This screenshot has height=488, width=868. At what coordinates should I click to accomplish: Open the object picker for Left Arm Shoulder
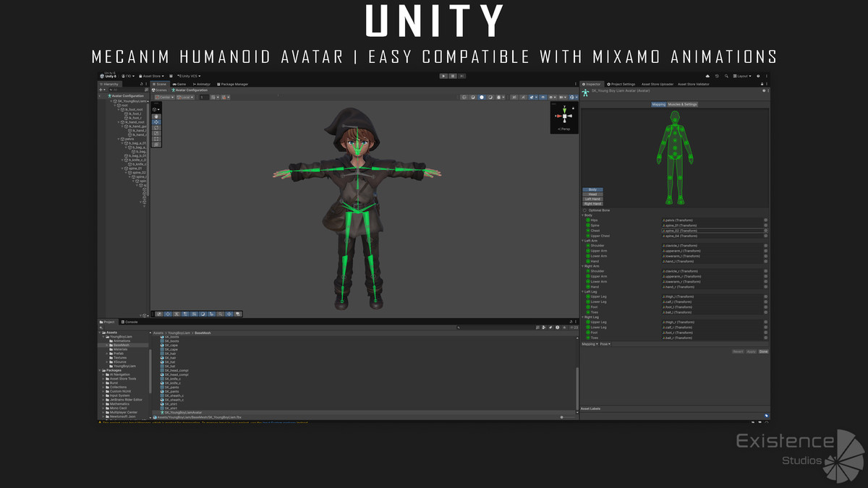coord(765,246)
